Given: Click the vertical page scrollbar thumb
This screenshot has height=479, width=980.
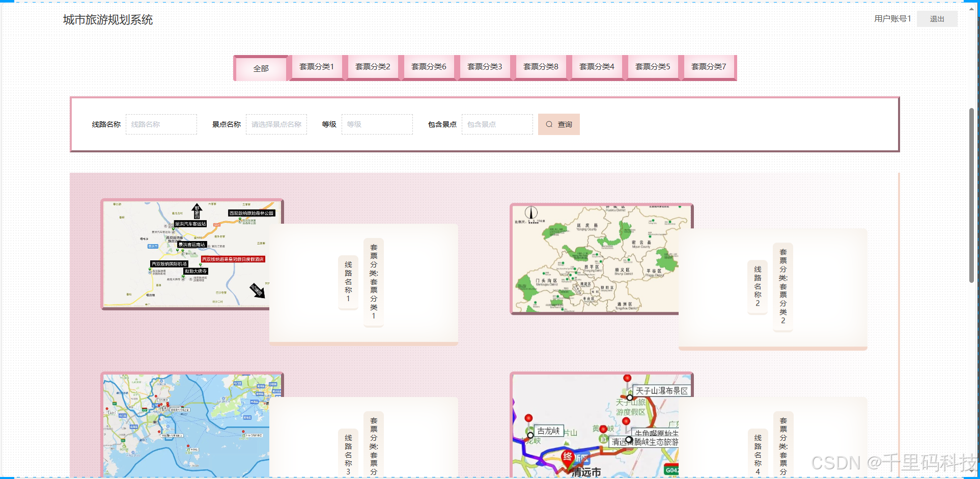Looking at the screenshot, I should [971, 195].
